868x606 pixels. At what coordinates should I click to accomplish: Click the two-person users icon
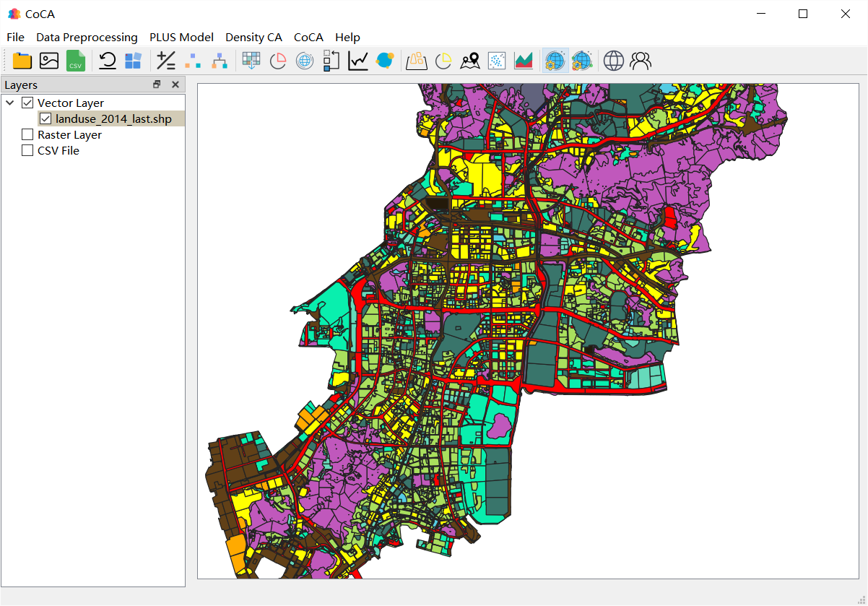(641, 61)
